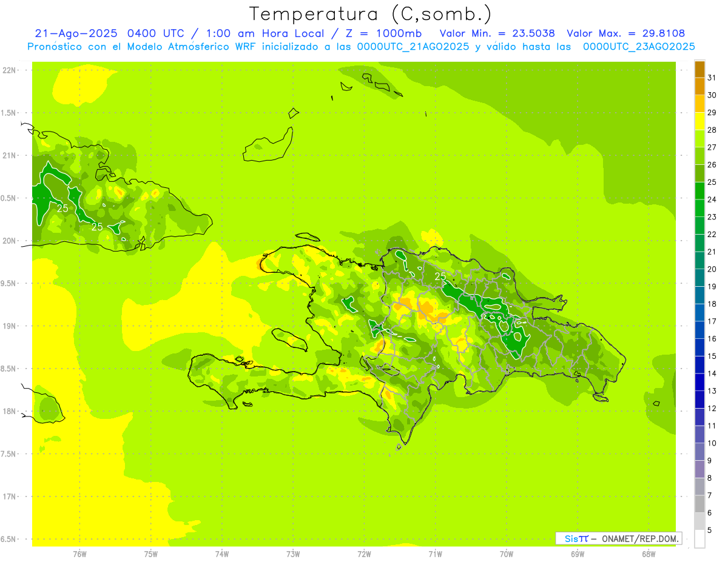Image resolution: width=728 pixels, height=562 pixels.
Task: Pick legend swatch between 20 and 21
Action: coord(699,260)
